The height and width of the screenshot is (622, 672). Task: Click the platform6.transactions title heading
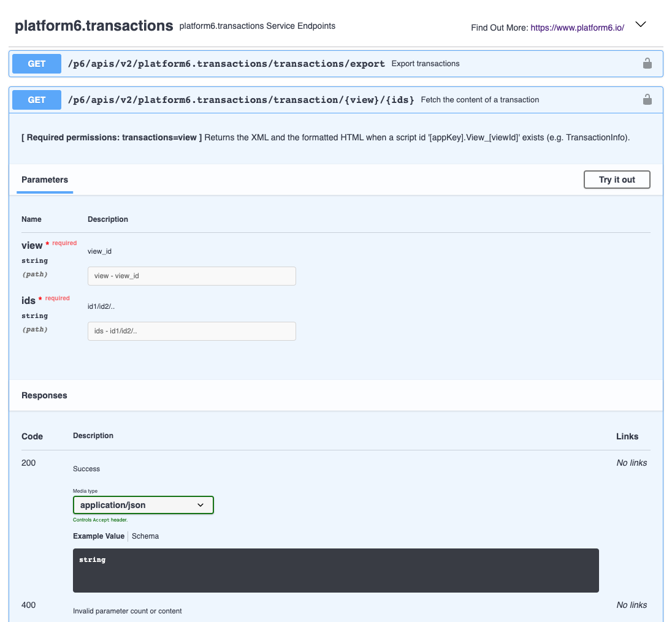pos(93,26)
